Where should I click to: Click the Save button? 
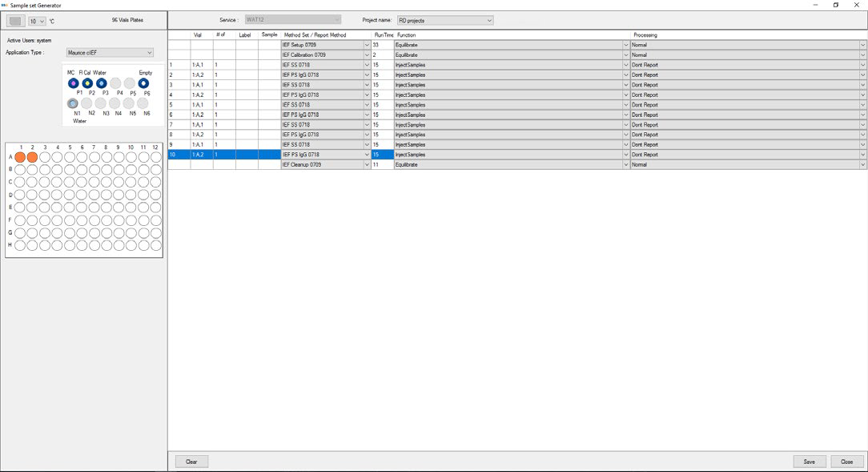point(809,462)
